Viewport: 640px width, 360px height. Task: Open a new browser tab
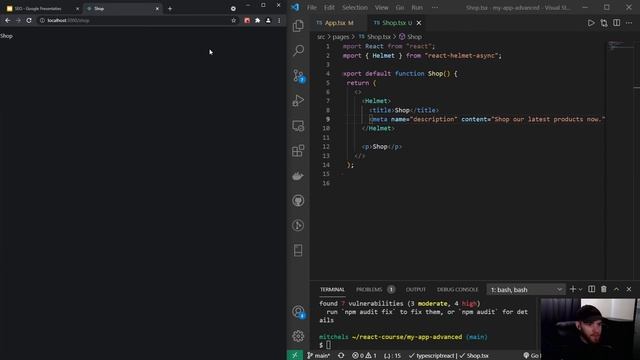pyautogui.click(x=170, y=8)
